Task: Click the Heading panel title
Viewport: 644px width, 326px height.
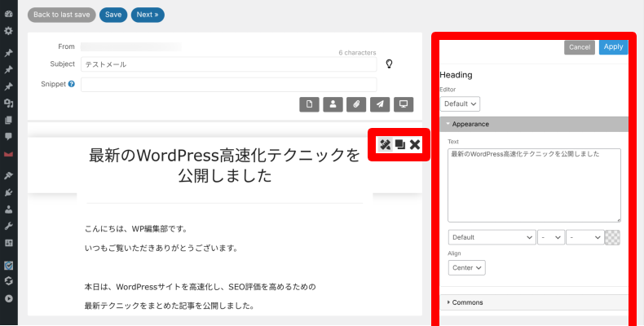Action: click(x=456, y=75)
